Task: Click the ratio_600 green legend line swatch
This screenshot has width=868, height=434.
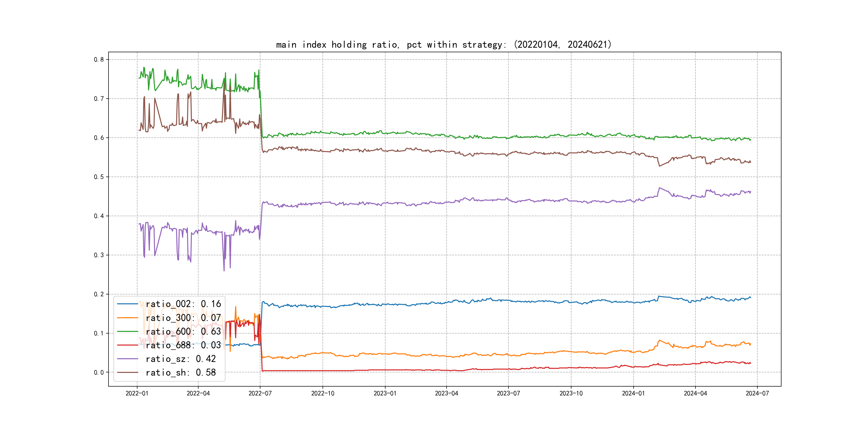Action: 127,332
